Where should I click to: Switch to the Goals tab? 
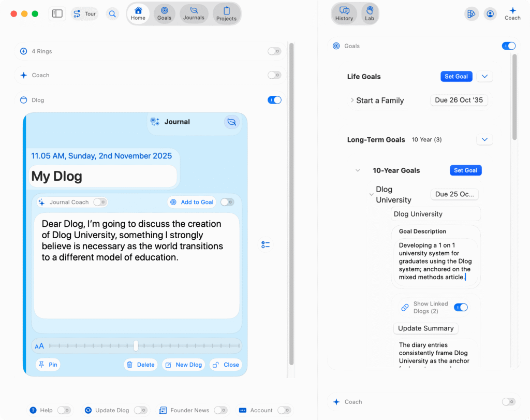(x=164, y=14)
